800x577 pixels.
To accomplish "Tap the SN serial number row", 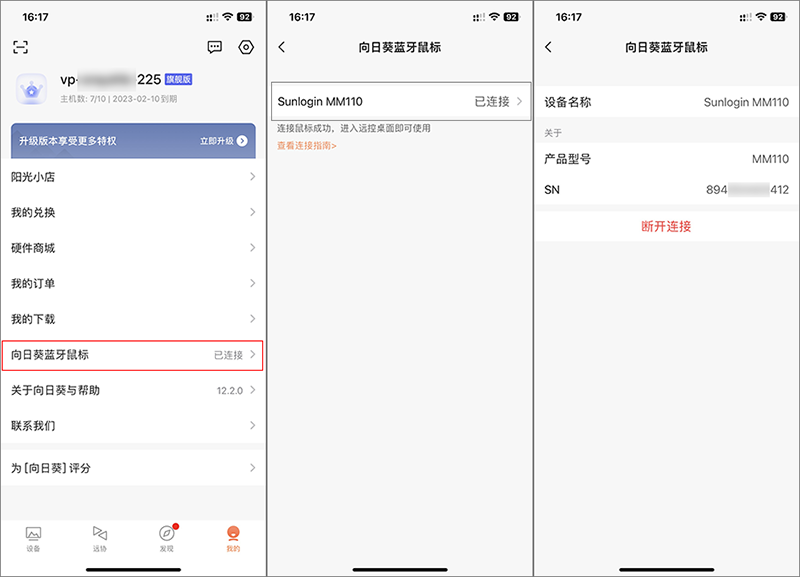I will coord(666,190).
